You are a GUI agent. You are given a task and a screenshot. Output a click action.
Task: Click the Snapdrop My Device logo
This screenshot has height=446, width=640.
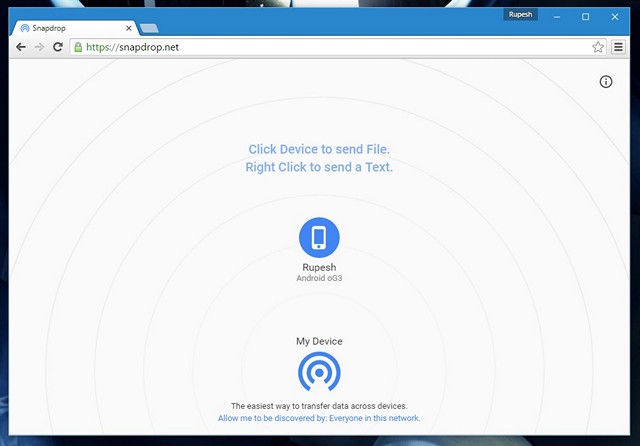319,372
